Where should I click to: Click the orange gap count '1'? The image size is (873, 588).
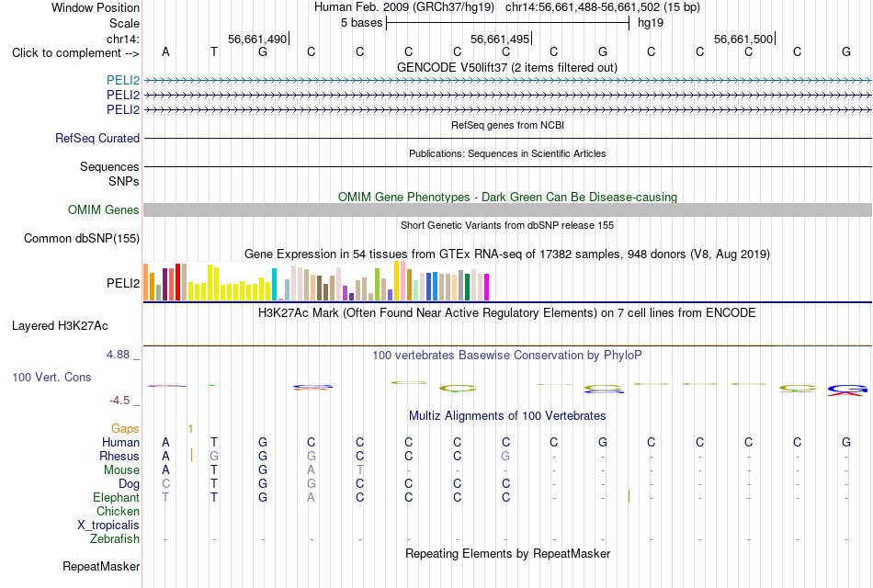coord(190,429)
